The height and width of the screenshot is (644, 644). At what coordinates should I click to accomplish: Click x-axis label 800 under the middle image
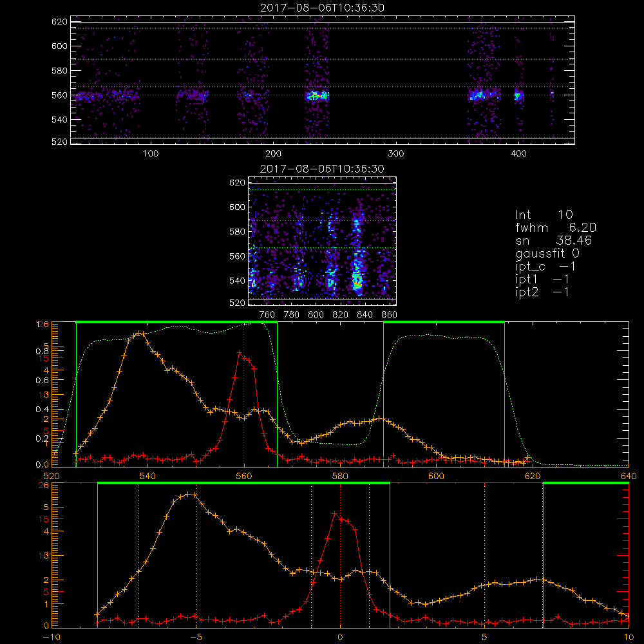click(x=316, y=315)
